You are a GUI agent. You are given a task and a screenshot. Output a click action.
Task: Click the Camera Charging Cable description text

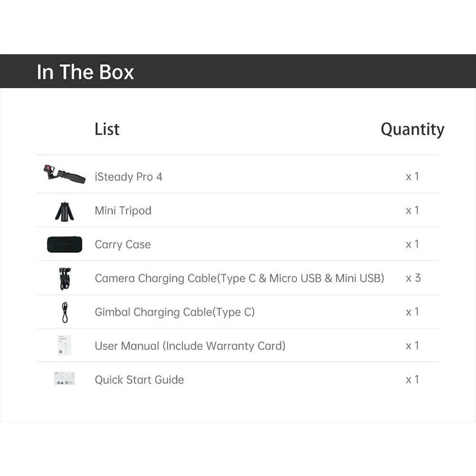pyautogui.click(x=239, y=278)
